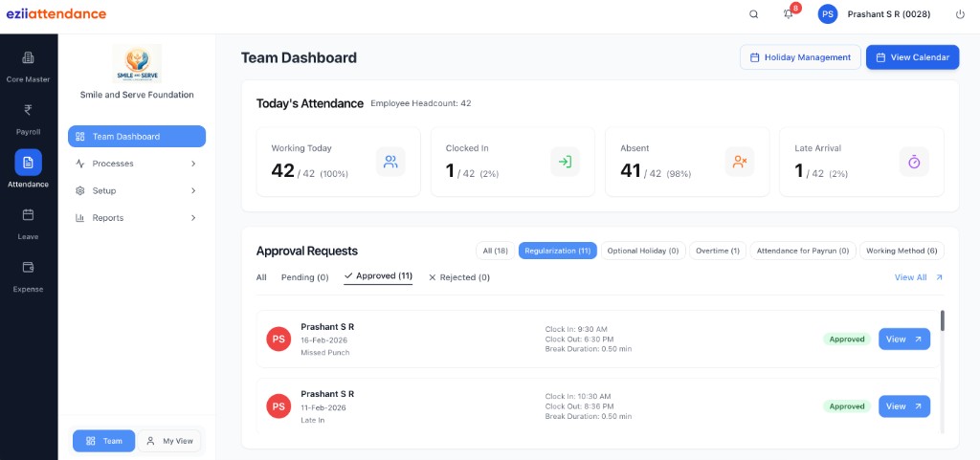This screenshot has height=460, width=980.
Task: Click user name Prashant S R (0028)
Action: (x=889, y=14)
